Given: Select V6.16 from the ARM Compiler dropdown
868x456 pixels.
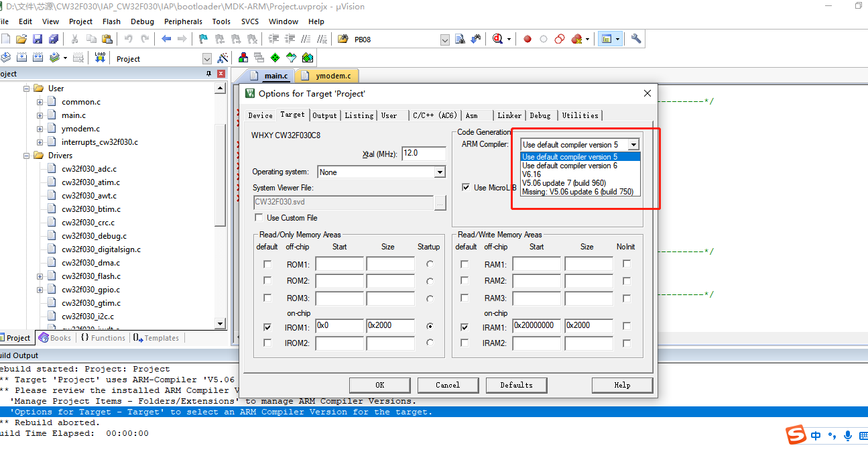Looking at the screenshot, I should pyautogui.click(x=532, y=174).
